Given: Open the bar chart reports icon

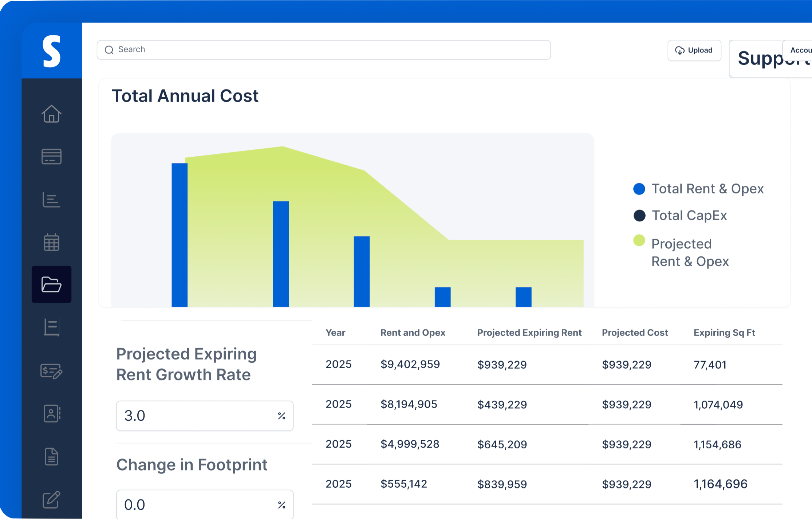Looking at the screenshot, I should coord(51,200).
